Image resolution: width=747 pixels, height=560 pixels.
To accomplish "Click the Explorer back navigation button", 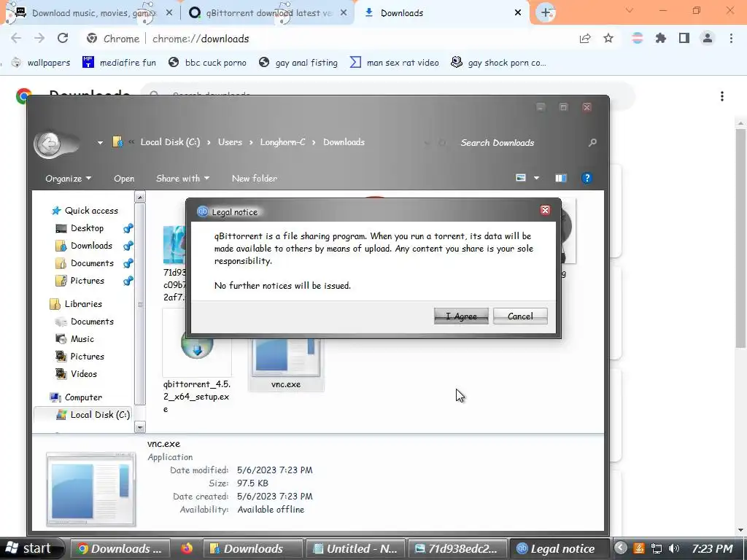I will (49, 143).
